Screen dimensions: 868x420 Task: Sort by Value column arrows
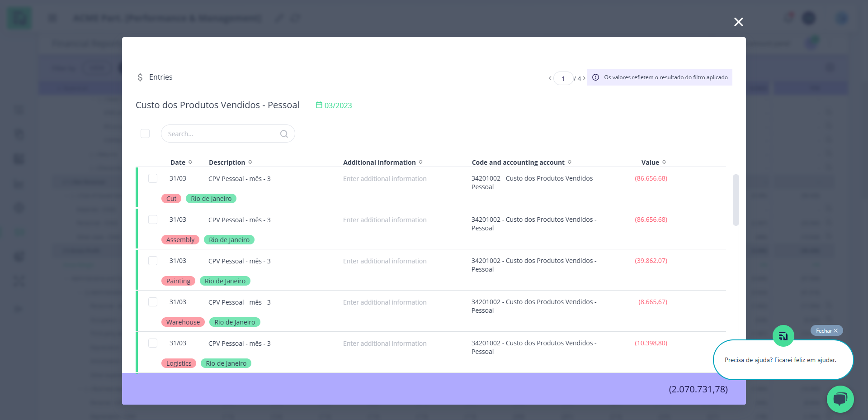click(664, 162)
